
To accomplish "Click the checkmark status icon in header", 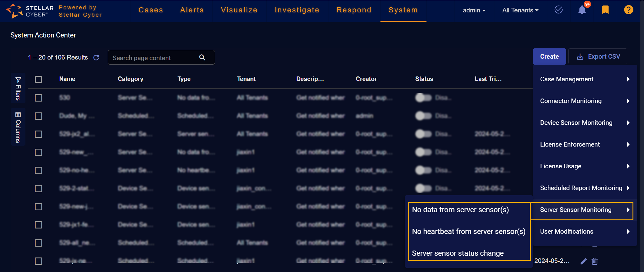I will [x=558, y=10].
